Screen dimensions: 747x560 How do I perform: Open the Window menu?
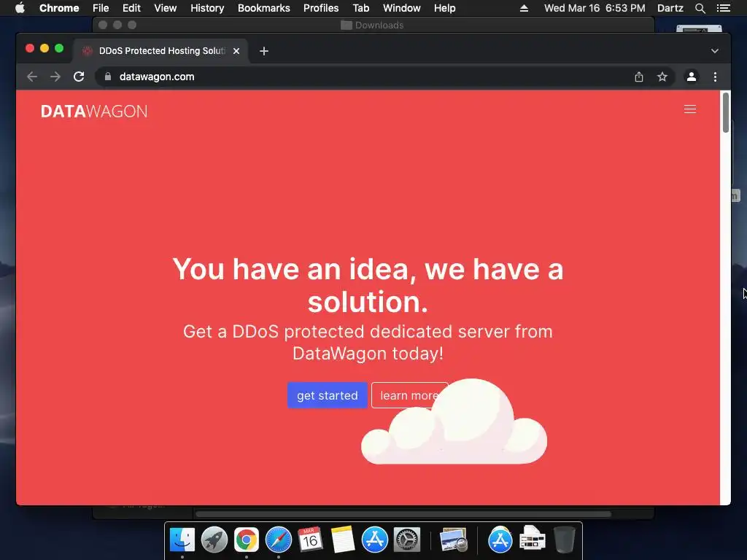[402, 8]
